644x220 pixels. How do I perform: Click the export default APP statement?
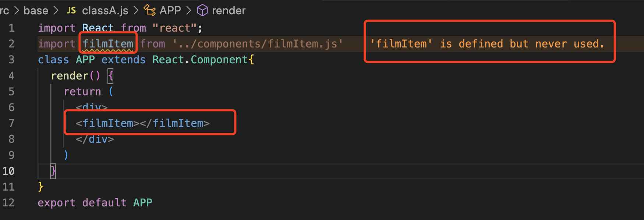click(95, 203)
